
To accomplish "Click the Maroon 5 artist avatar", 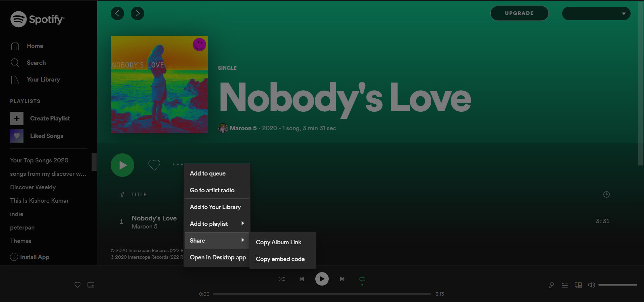I will 223,128.
